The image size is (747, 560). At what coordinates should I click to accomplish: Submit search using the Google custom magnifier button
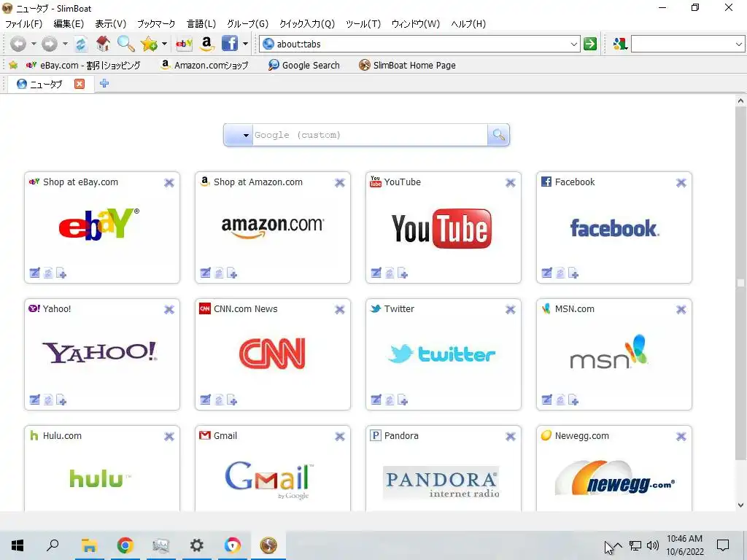point(499,135)
